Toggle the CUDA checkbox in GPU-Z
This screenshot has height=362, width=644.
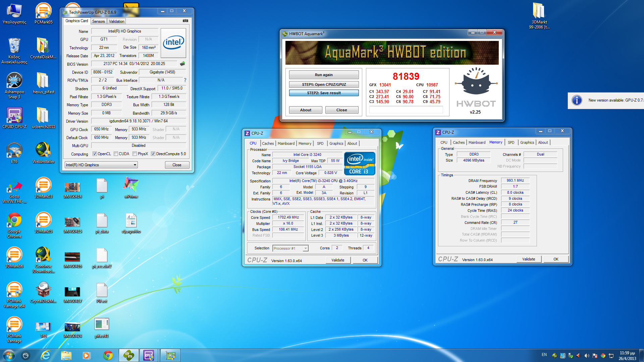116,154
